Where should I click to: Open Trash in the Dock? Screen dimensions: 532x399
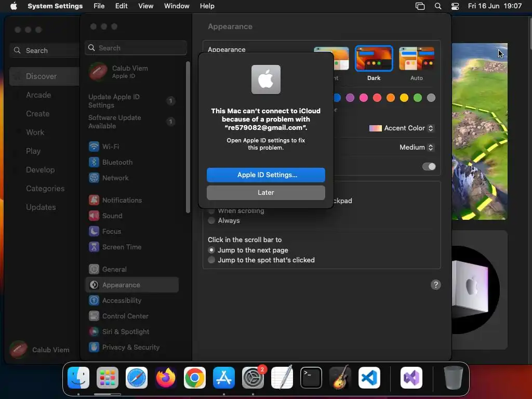tap(453, 378)
